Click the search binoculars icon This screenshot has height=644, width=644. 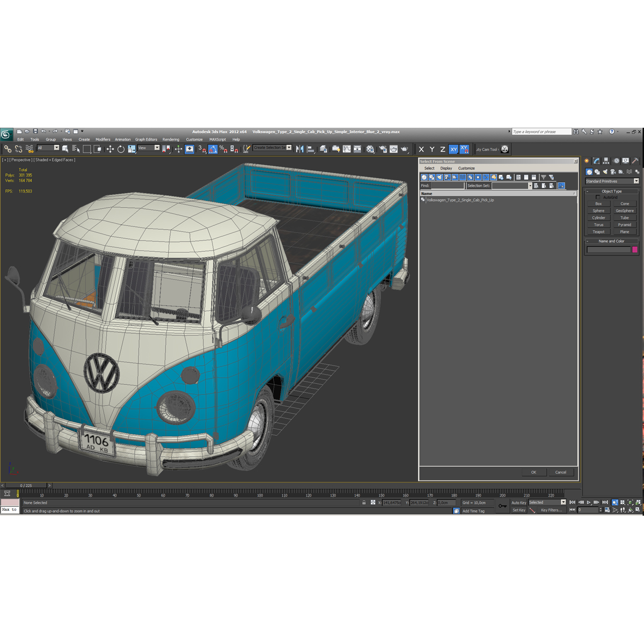tap(576, 131)
